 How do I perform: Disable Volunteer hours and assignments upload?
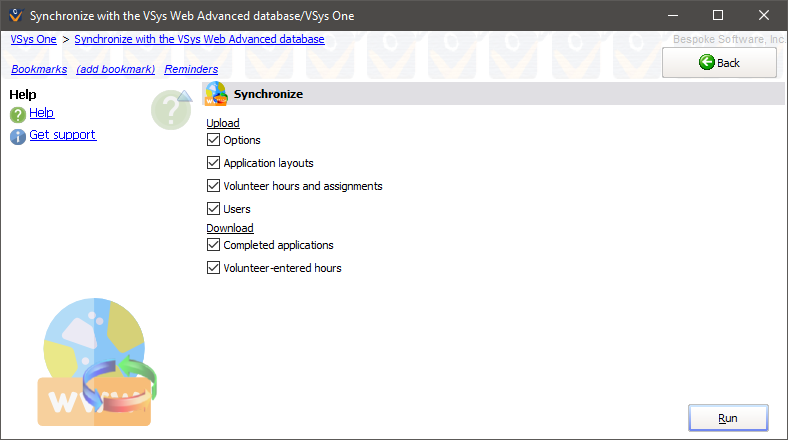(213, 186)
